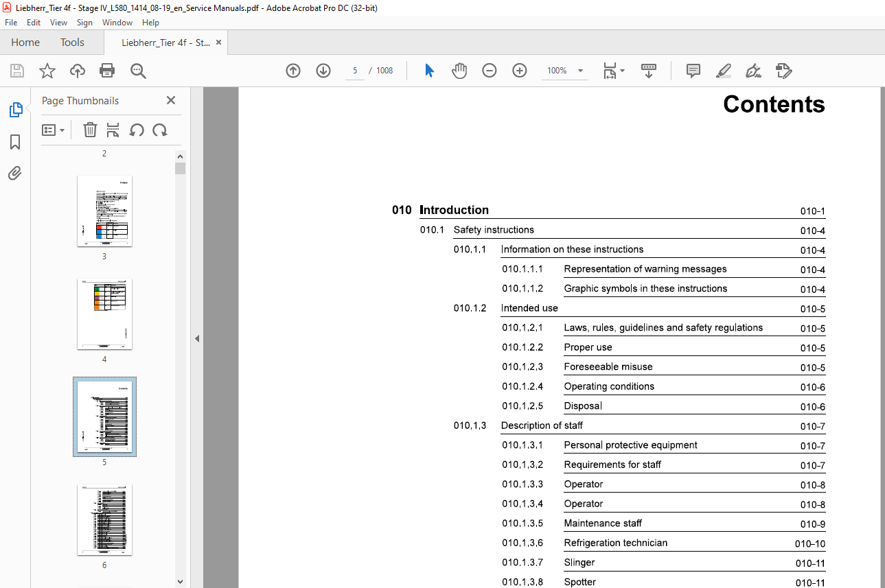
Task: Click the Description of staff entry
Action: click(542, 425)
